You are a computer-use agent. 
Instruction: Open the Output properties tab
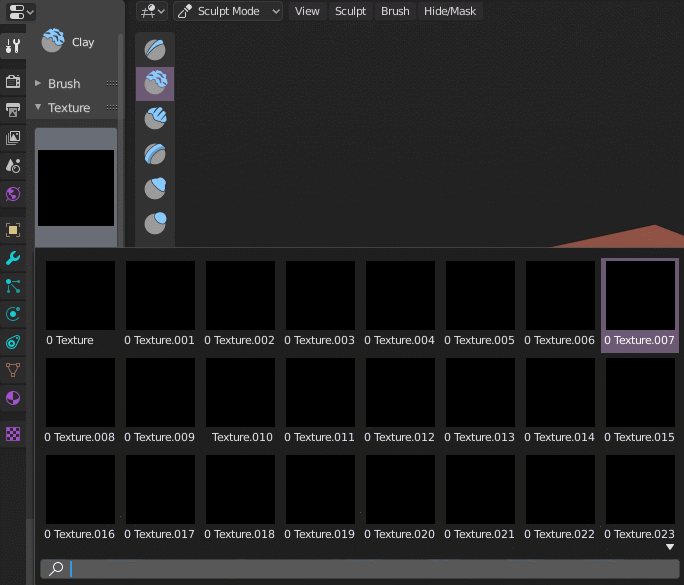(13, 109)
